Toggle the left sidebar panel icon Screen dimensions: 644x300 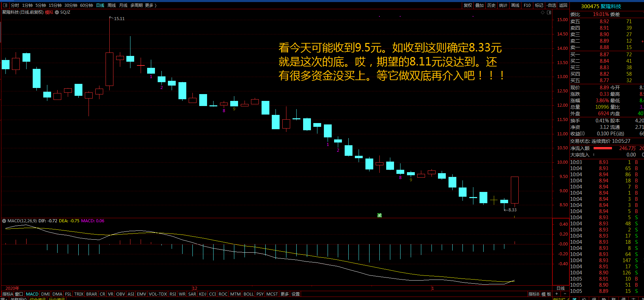[5, 5]
